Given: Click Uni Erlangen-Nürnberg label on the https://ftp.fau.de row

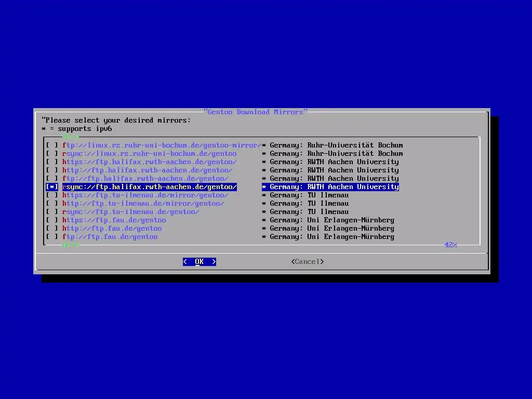Looking at the screenshot, I should 351,220.
